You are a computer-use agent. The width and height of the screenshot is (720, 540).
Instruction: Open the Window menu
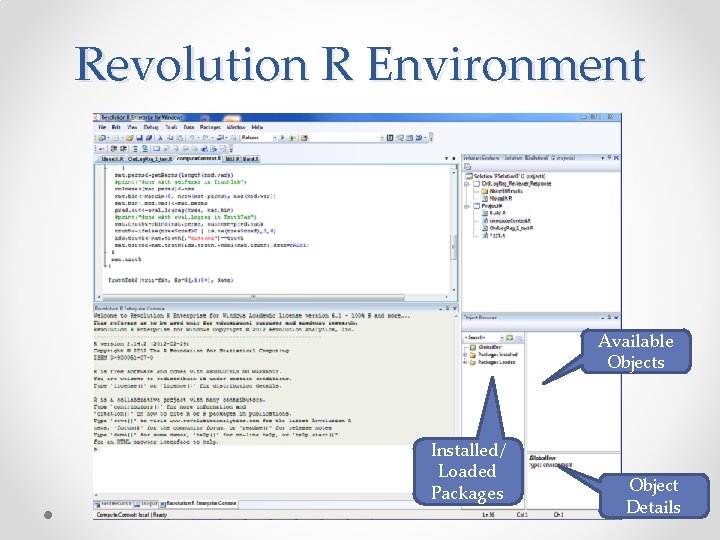236,127
